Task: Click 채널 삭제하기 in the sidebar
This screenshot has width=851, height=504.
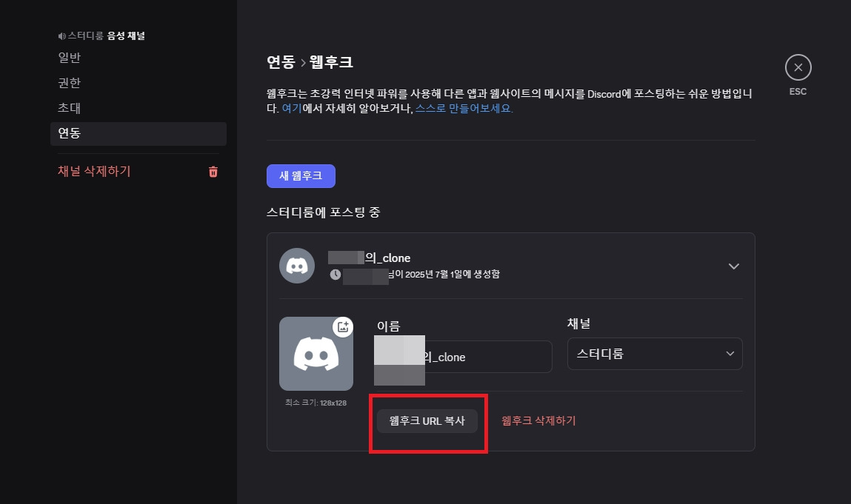Action: pos(95,172)
